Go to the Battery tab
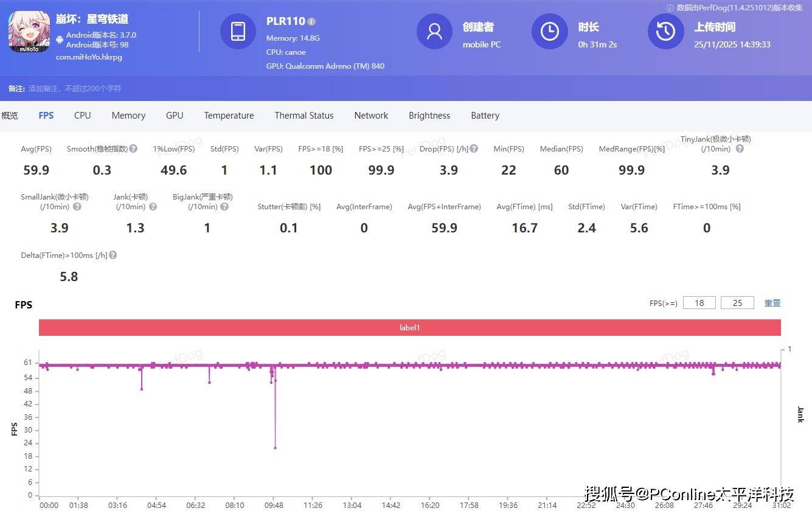The image size is (812, 511). pos(485,116)
